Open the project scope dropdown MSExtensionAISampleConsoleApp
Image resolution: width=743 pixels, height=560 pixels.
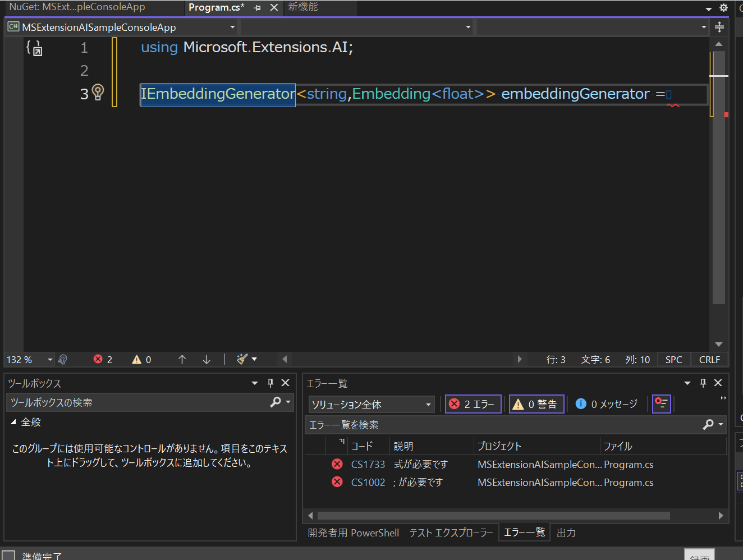click(122, 27)
